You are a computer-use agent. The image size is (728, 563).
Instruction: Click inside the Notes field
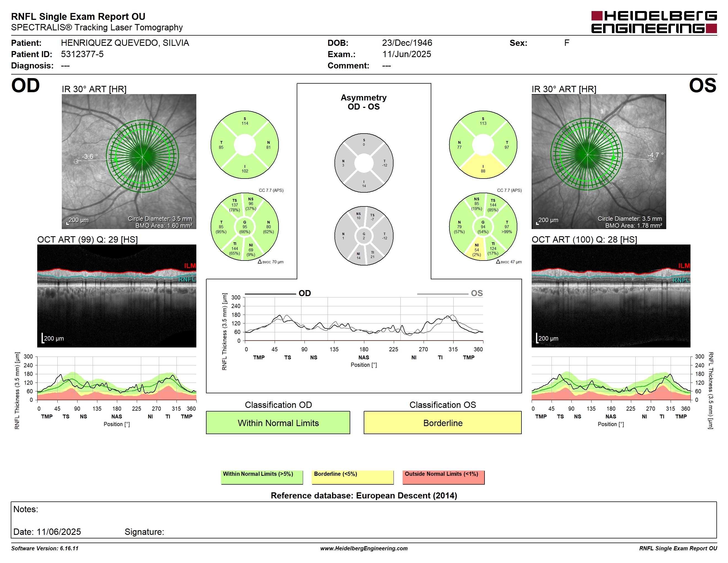click(x=364, y=520)
